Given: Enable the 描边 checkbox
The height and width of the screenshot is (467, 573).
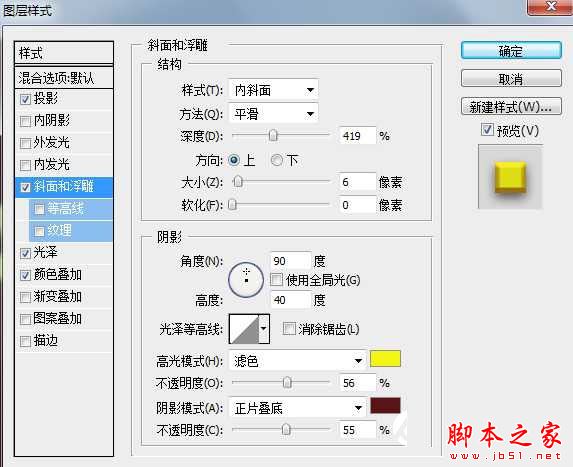Looking at the screenshot, I should pos(25,341).
